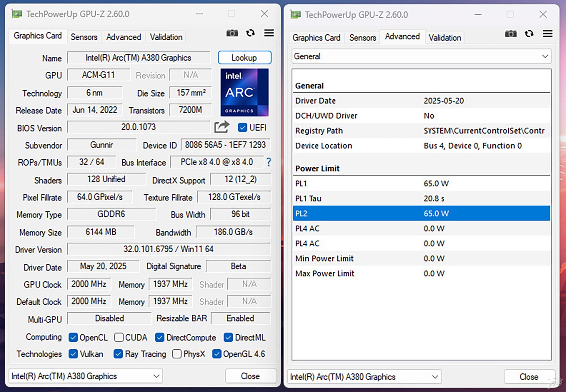Click the refresh icon in right GPU-Z window
The width and height of the screenshot is (566, 392).
529,34
